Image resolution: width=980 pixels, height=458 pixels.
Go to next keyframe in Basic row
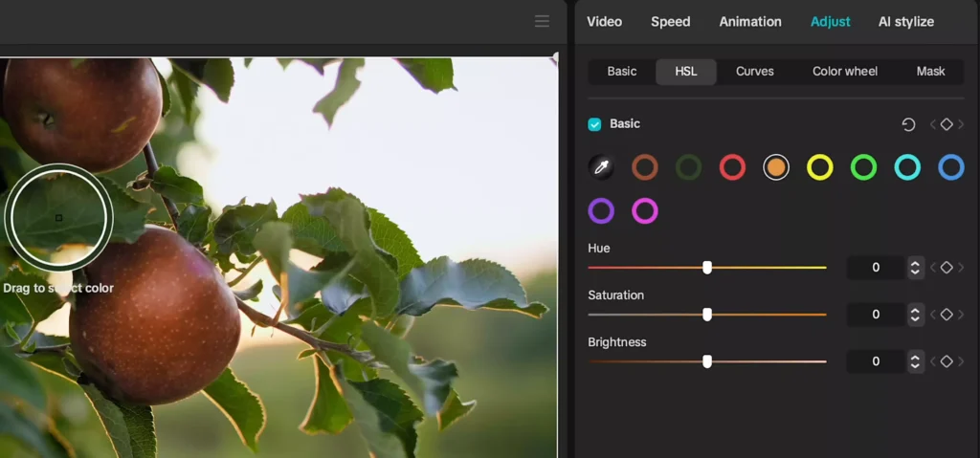(x=961, y=125)
